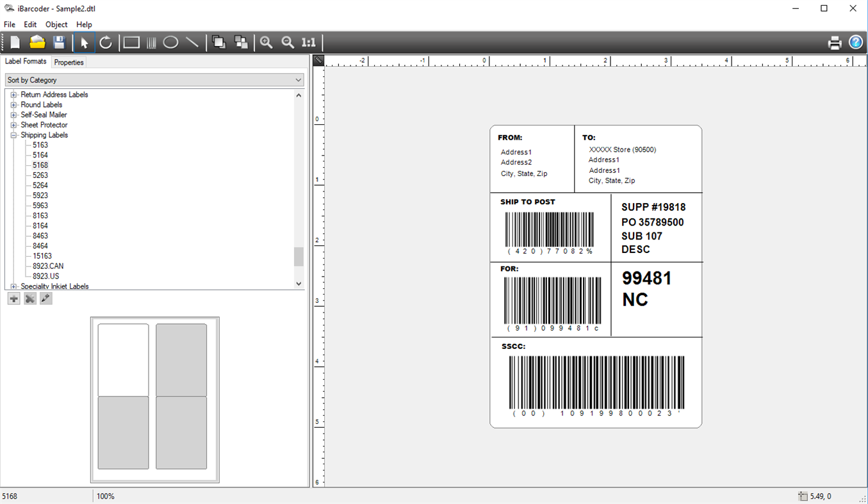Open the Sort by Category dropdown
868x504 pixels.
[x=154, y=80]
